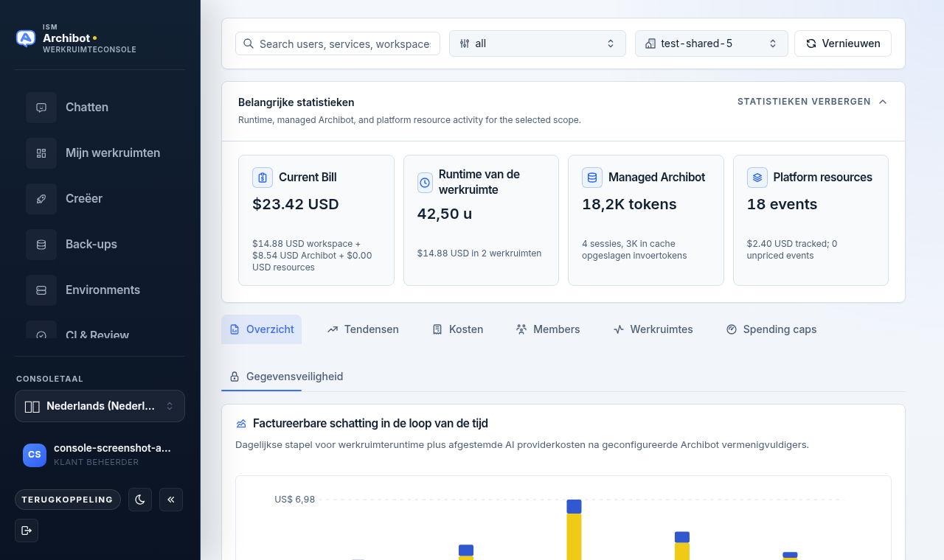Click the search magnifier icon
The image size is (944, 560).
pos(249,43)
